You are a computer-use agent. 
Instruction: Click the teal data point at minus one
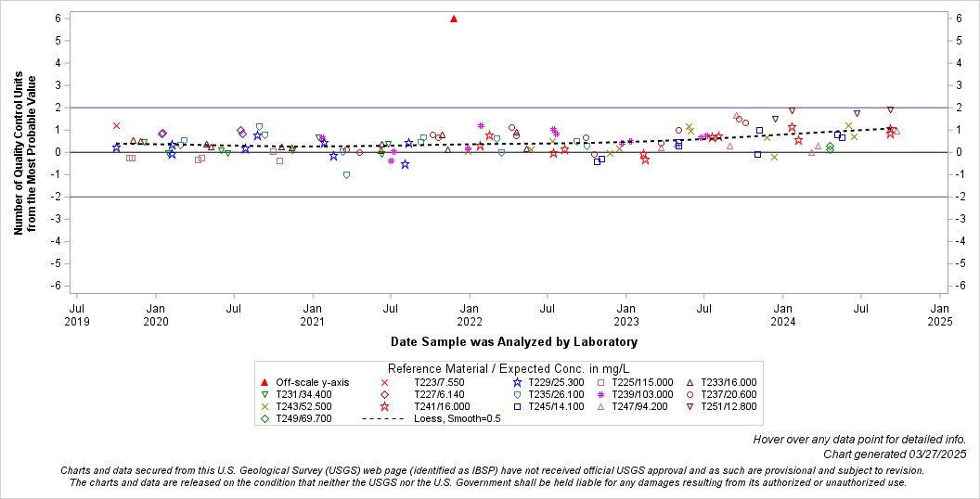tap(346, 175)
